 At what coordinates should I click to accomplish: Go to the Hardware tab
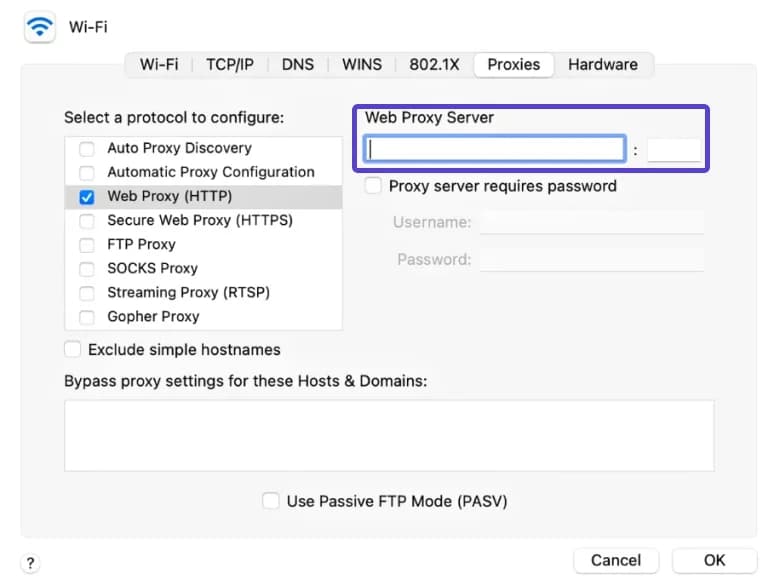coord(602,64)
